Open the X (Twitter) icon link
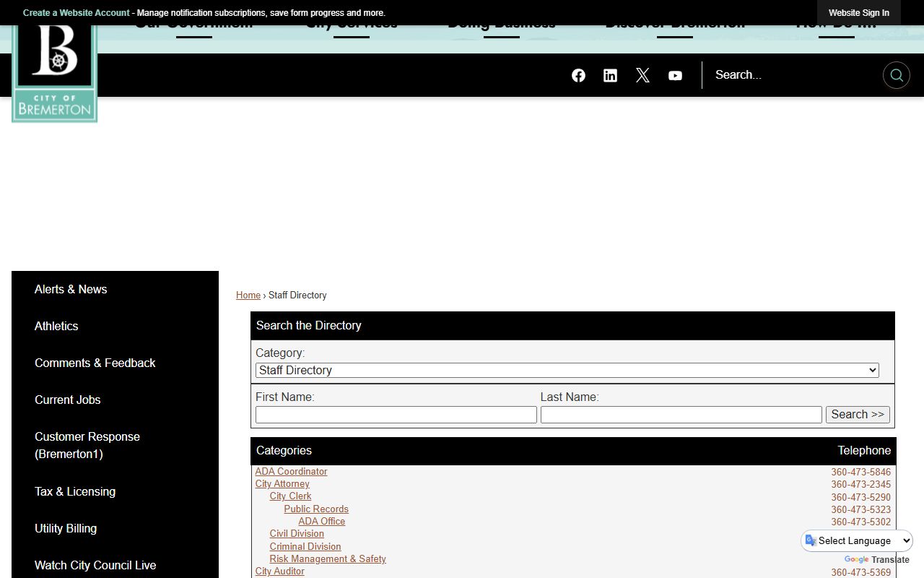Viewport: 924px width, 578px height. coord(642,75)
